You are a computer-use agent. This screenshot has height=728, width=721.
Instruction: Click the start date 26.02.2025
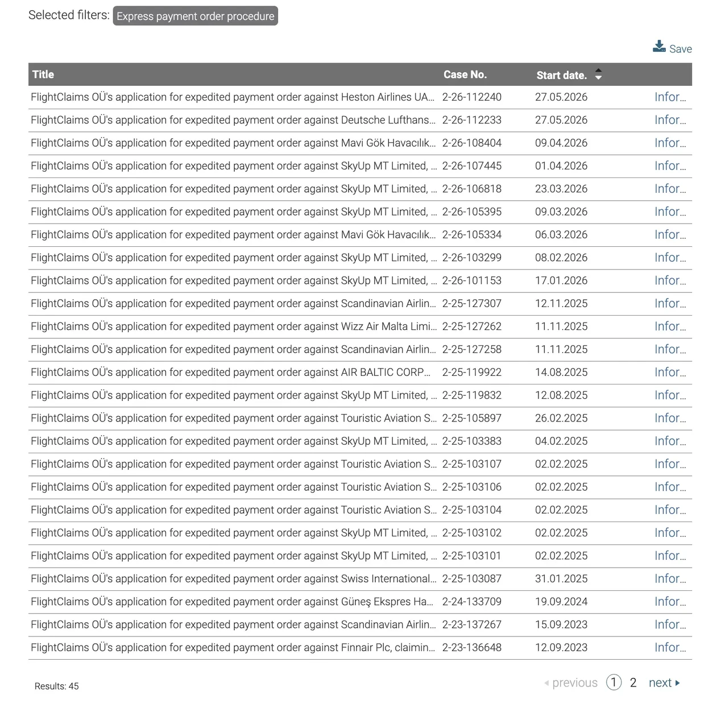[x=561, y=418]
